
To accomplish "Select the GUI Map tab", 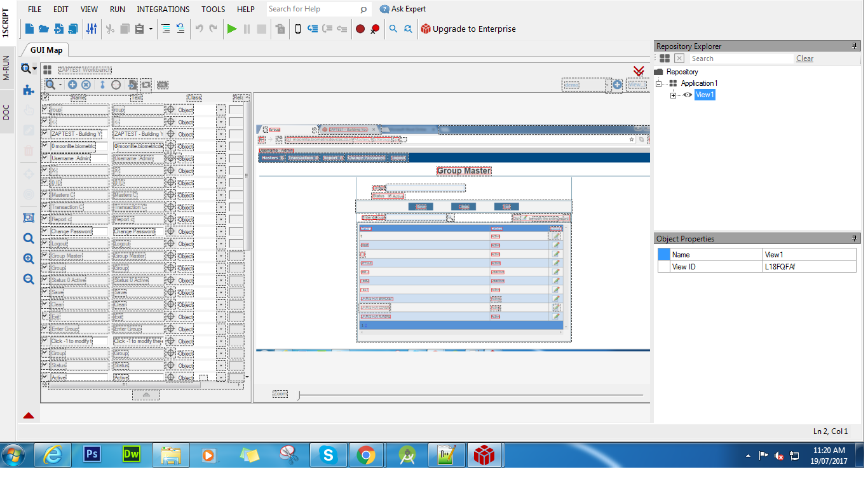I will [46, 50].
